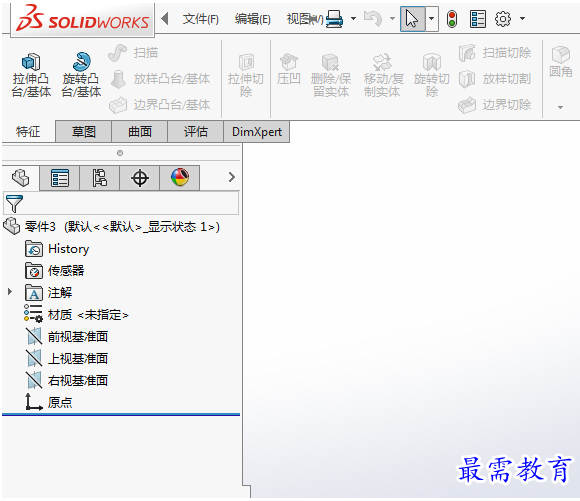Click the Extruded Cut (拉伸切除) tool
Screen dimensions: 580x501
pos(246,75)
